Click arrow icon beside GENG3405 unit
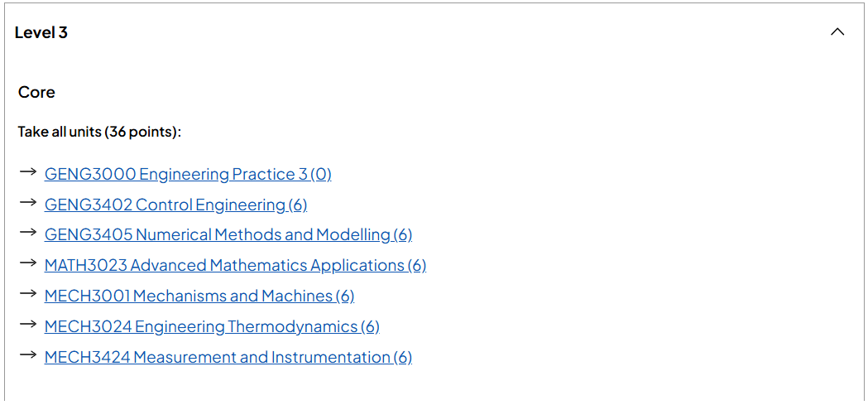Image resolution: width=868 pixels, height=405 pixels. pos(27,233)
